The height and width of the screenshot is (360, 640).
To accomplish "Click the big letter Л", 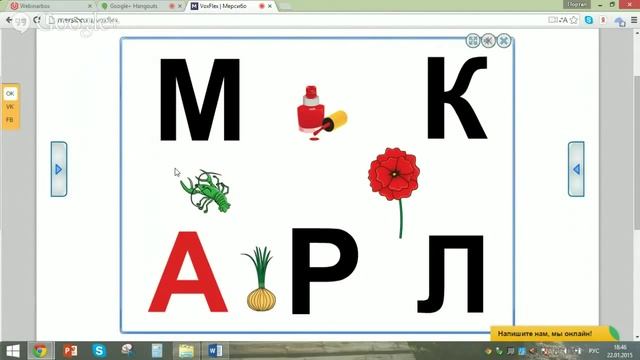I will (451, 273).
